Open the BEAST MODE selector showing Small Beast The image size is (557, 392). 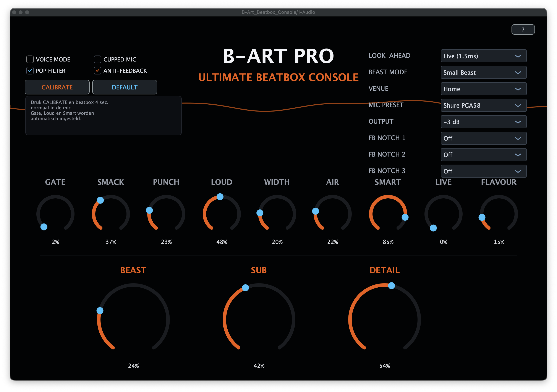[484, 72]
